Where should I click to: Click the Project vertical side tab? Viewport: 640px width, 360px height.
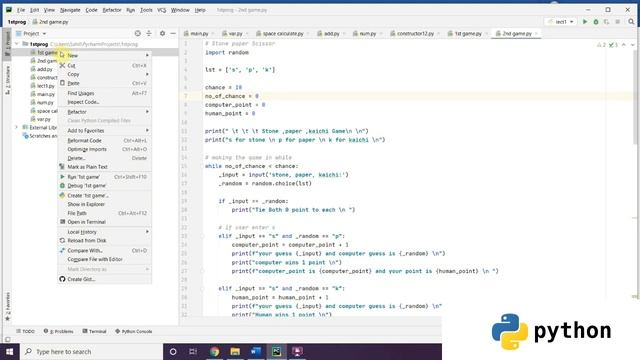tap(7, 43)
